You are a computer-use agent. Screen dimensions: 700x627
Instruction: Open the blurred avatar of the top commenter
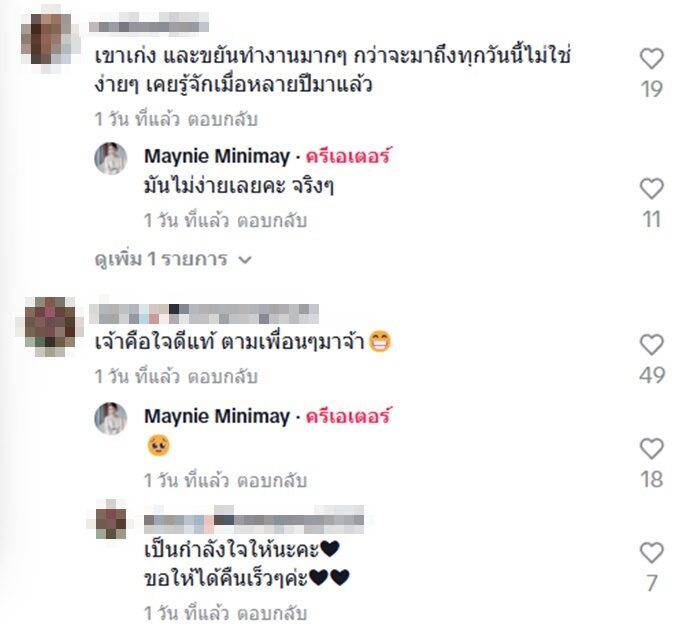(x=49, y=39)
